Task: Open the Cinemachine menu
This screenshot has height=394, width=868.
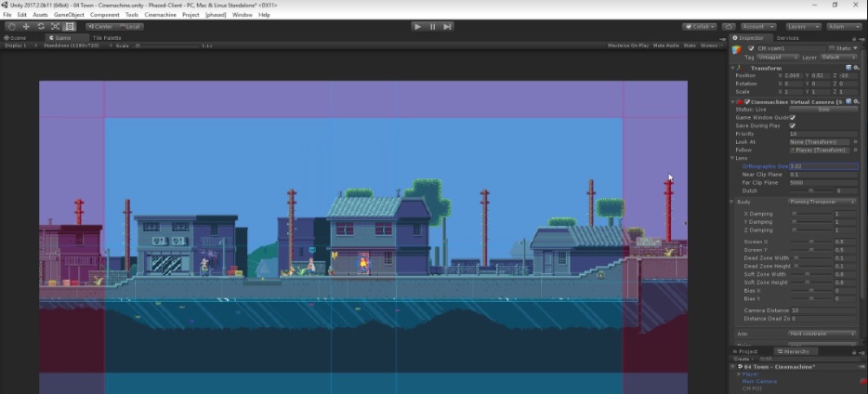Action: click(160, 15)
